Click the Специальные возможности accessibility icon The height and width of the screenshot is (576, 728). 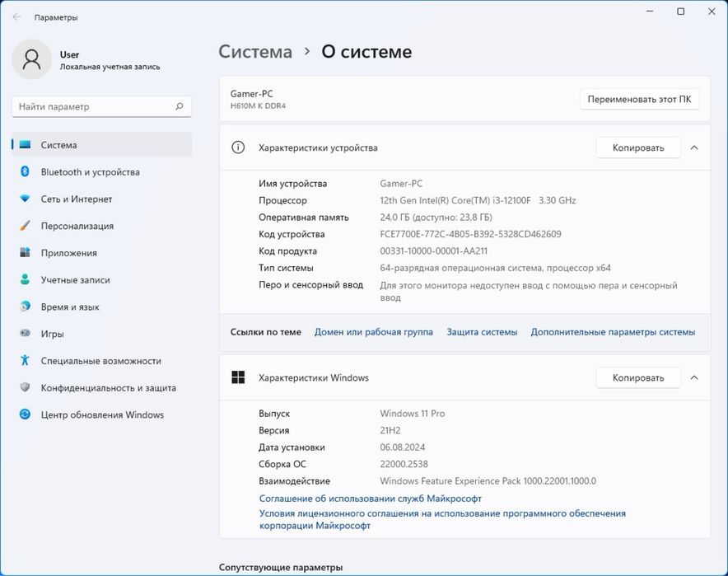(x=25, y=360)
